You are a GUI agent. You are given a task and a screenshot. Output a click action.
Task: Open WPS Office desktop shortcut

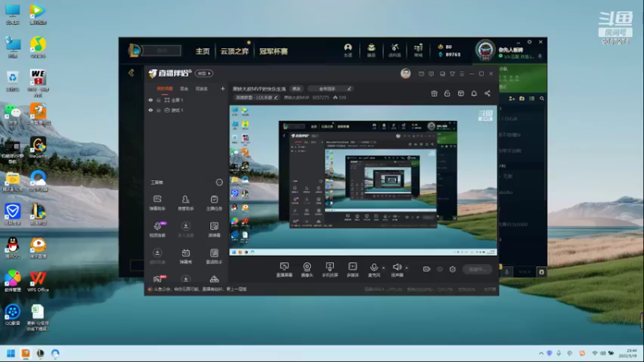click(38, 282)
